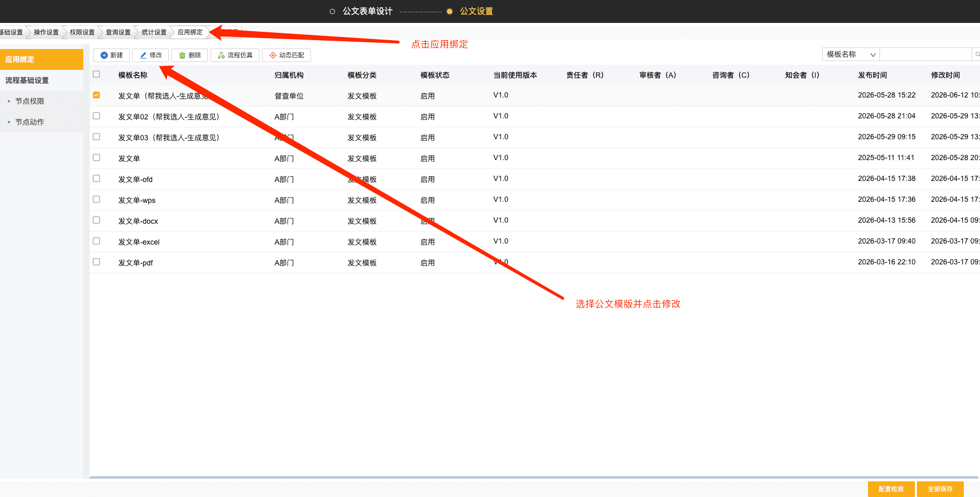Image resolution: width=980 pixels, height=497 pixels.
Task: Go to the 统计设置 tab
Action: [x=154, y=32]
